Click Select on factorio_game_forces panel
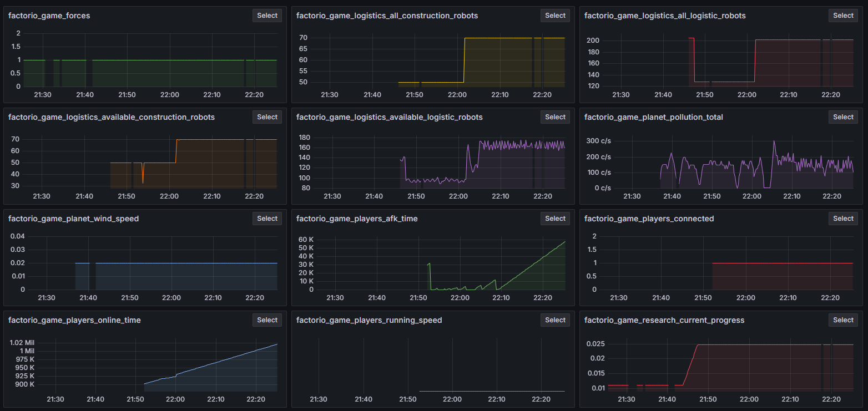This screenshot has height=411, width=868. click(x=267, y=16)
